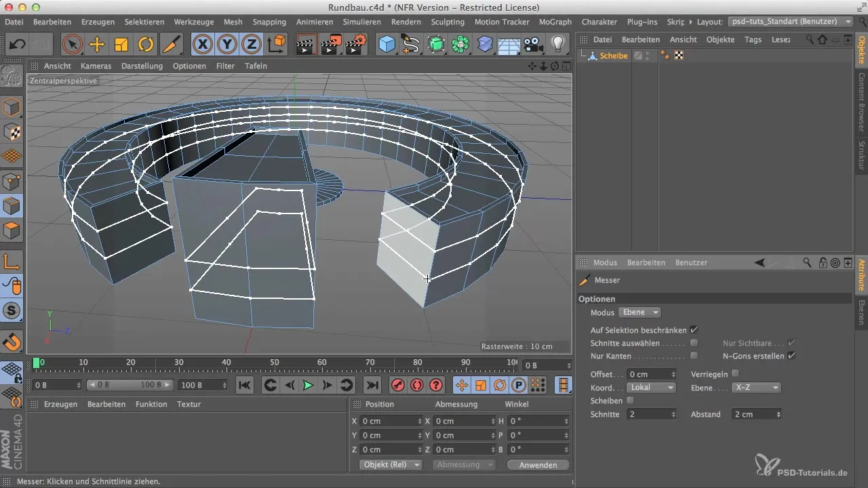Toggle Z axis lock
Screen dimensions: 868x488
click(252, 45)
